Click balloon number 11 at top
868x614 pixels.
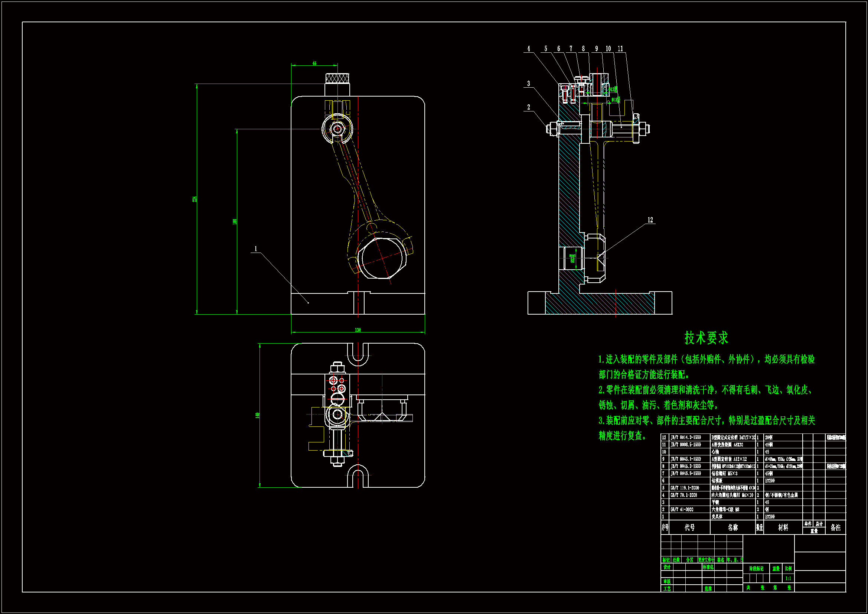click(x=620, y=48)
